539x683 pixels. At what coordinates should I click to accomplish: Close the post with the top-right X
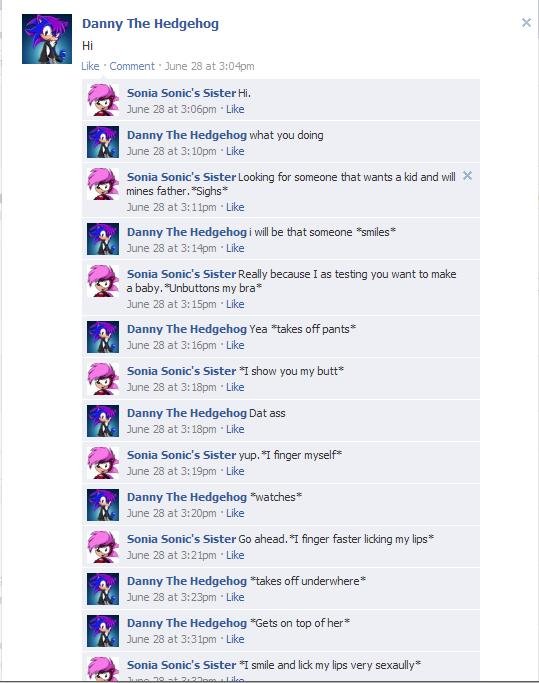(526, 23)
